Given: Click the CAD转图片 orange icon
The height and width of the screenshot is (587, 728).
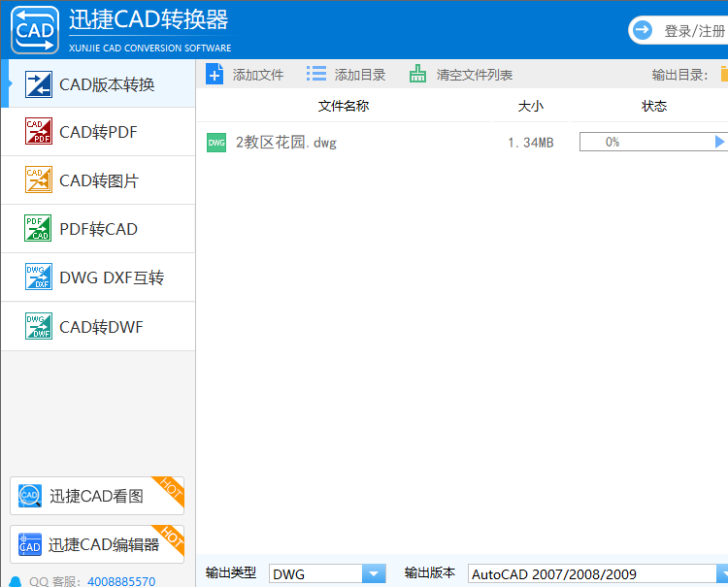Looking at the screenshot, I should coord(39,179).
